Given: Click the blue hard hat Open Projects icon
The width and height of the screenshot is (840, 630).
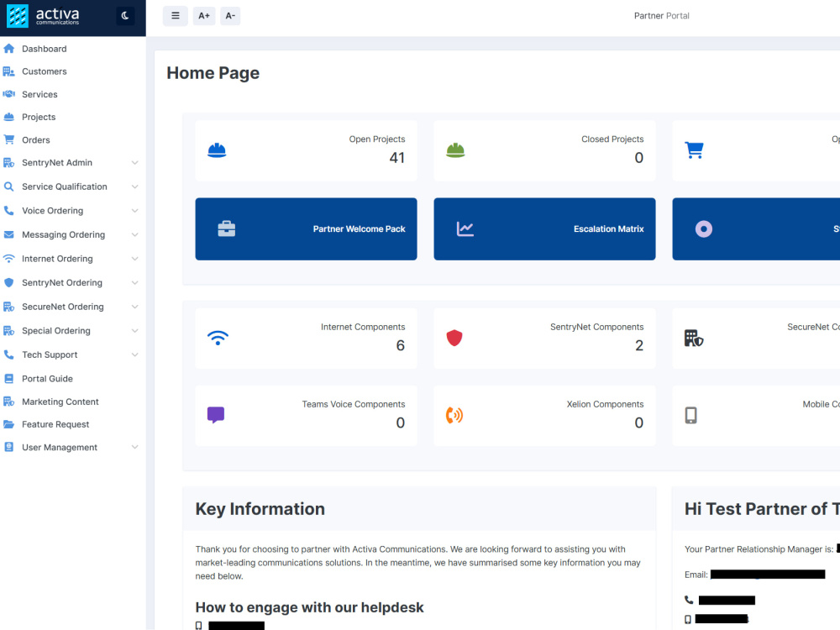Looking at the screenshot, I should point(217,150).
